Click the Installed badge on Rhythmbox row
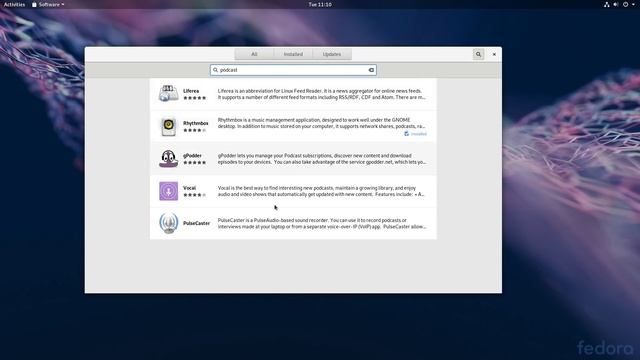Screen dimensions: 640x360 (416, 134)
